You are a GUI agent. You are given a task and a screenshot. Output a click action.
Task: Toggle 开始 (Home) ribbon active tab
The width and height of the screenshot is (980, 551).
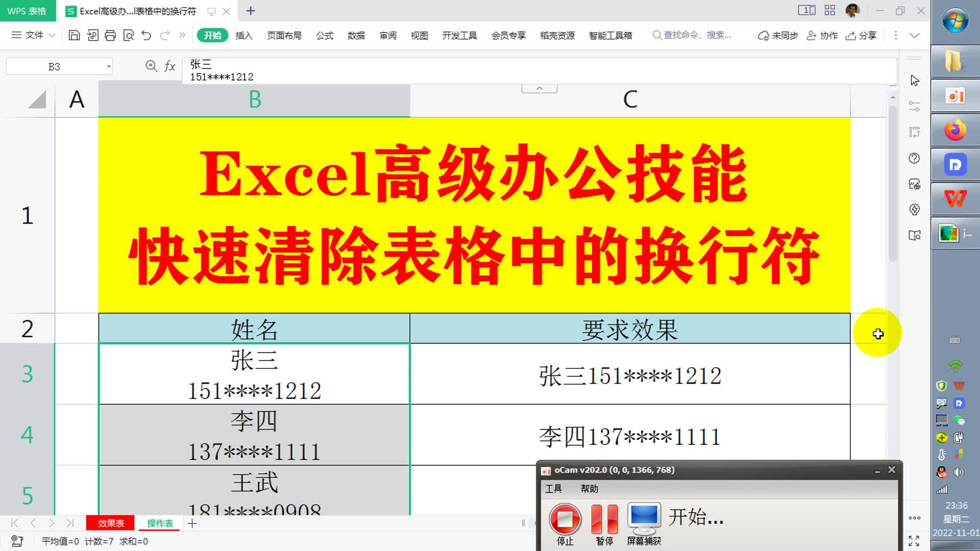[x=211, y=36]
